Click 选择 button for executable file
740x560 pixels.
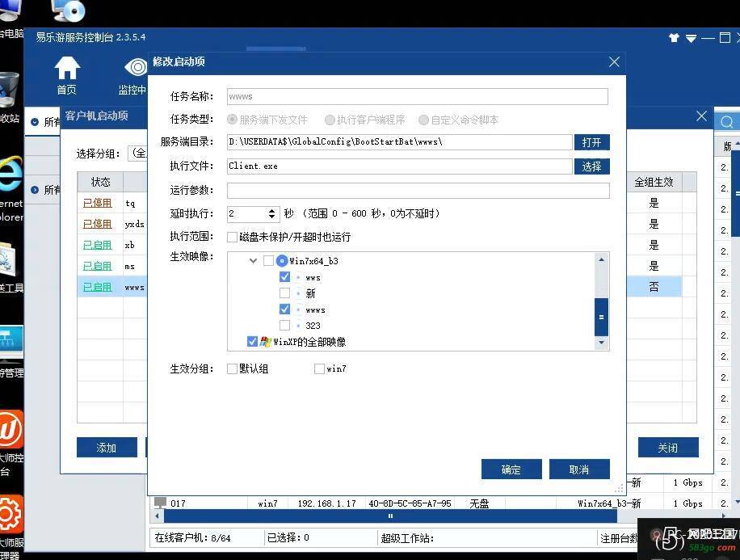pos(592,166)
